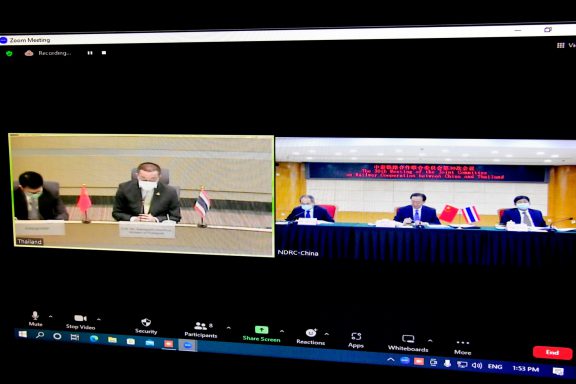576x384 pixels.
Task: Open Zoom Apps
Action: 356,340
